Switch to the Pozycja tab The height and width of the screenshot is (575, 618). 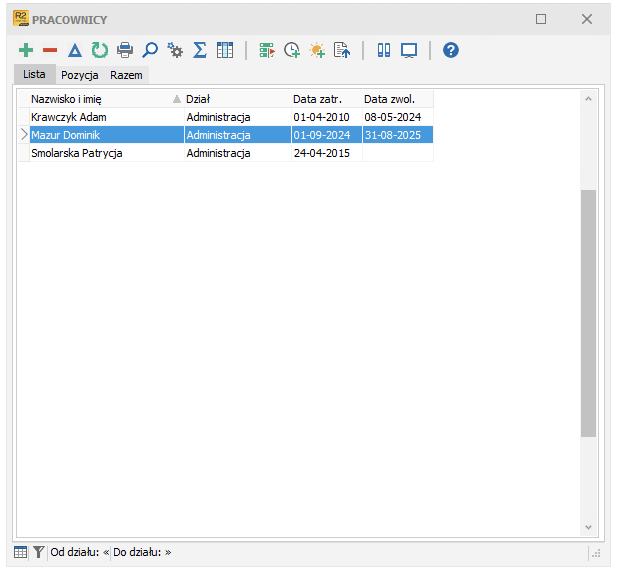click(x=80, y=75)
